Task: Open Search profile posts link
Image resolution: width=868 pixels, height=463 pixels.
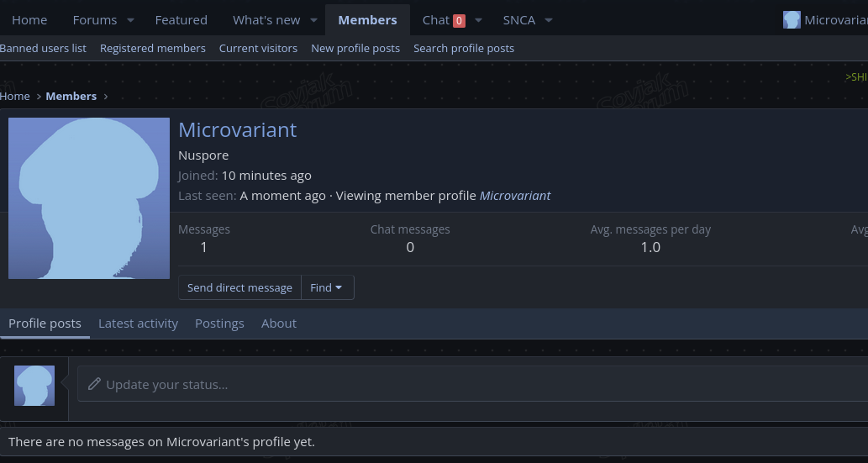Action: click(x=464, y=49)
